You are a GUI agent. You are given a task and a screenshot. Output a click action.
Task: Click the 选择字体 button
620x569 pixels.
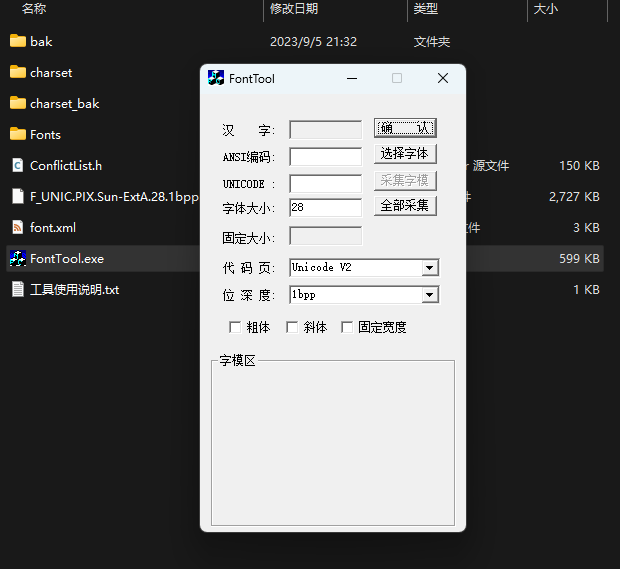(x=405, y=154)
